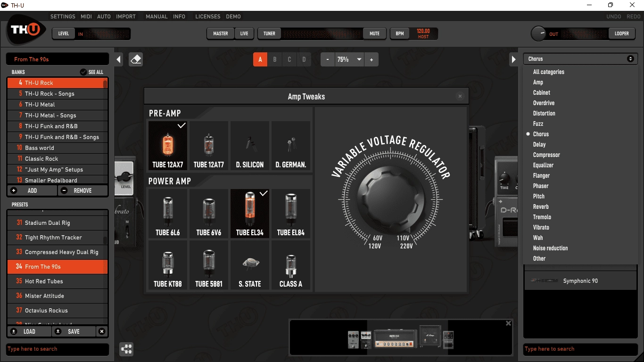
Task: Choose Delay category from the list
Action: tap(539, 145)
